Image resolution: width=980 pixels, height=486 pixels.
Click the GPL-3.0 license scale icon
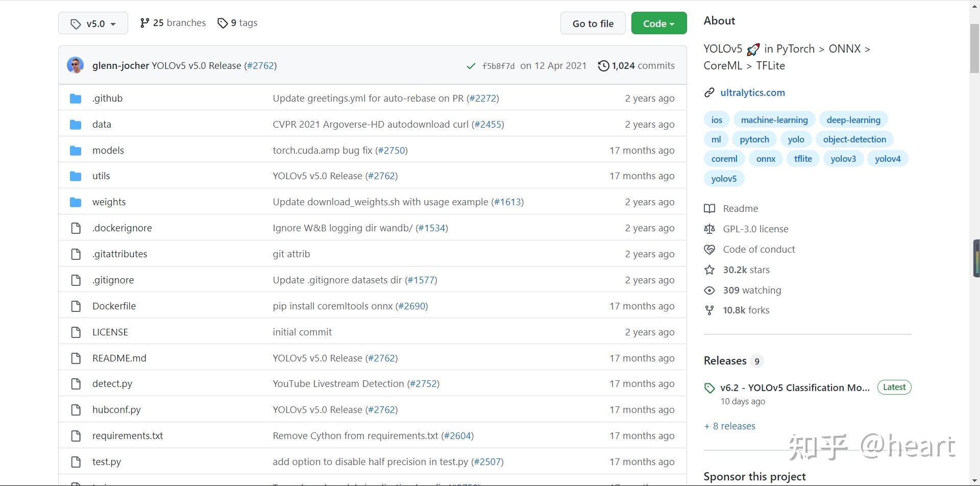point(709,229)
